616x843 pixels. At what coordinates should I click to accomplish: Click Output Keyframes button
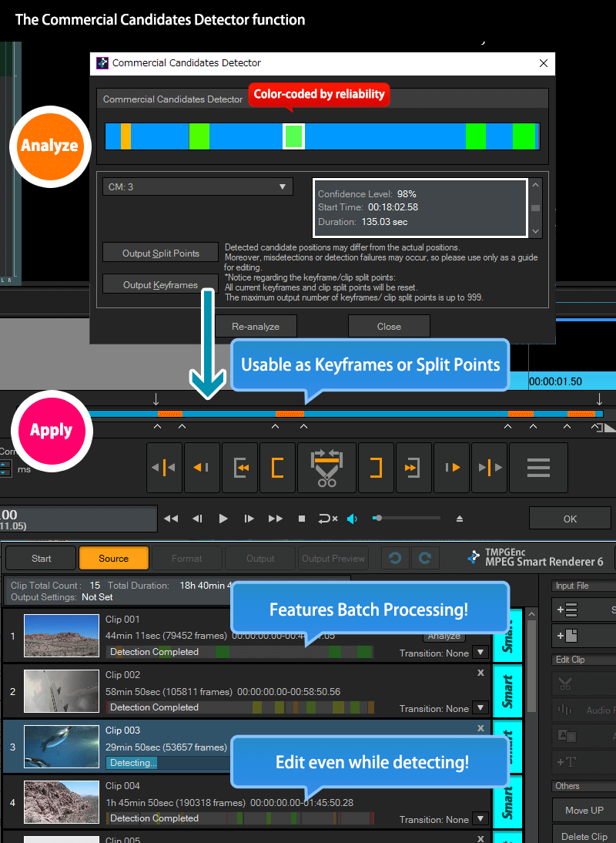point(161,285)
